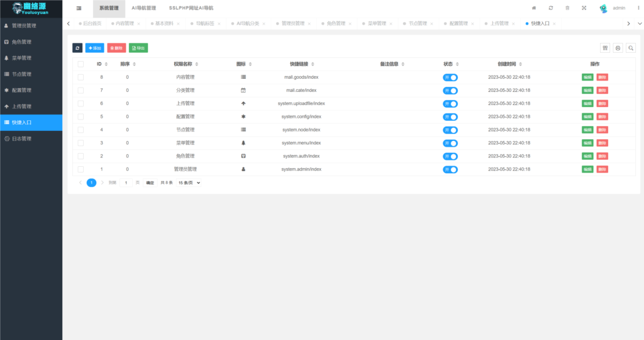Click the home icon in top header

tap(534, 8)
